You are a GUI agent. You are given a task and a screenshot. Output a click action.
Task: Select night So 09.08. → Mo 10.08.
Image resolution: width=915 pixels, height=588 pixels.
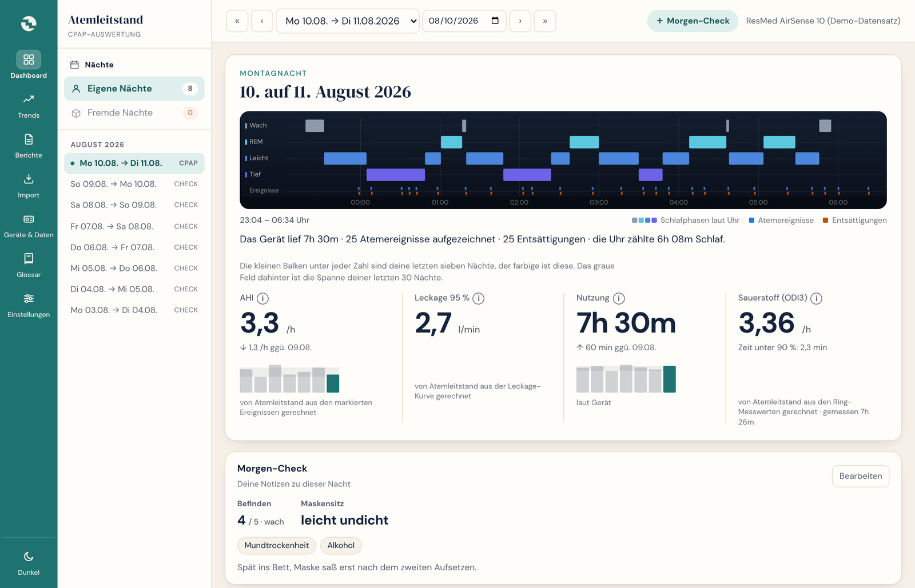[134, 184]
